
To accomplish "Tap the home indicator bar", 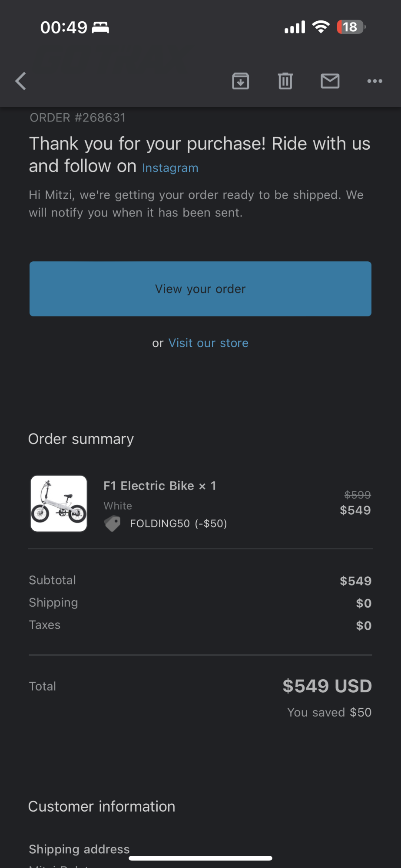I will (x=200, y=858).
